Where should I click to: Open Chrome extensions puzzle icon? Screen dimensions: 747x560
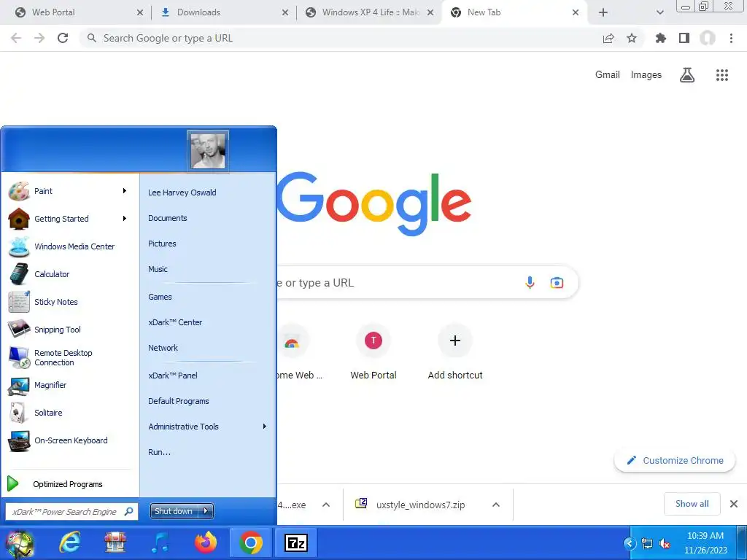[x=661, y=38]
